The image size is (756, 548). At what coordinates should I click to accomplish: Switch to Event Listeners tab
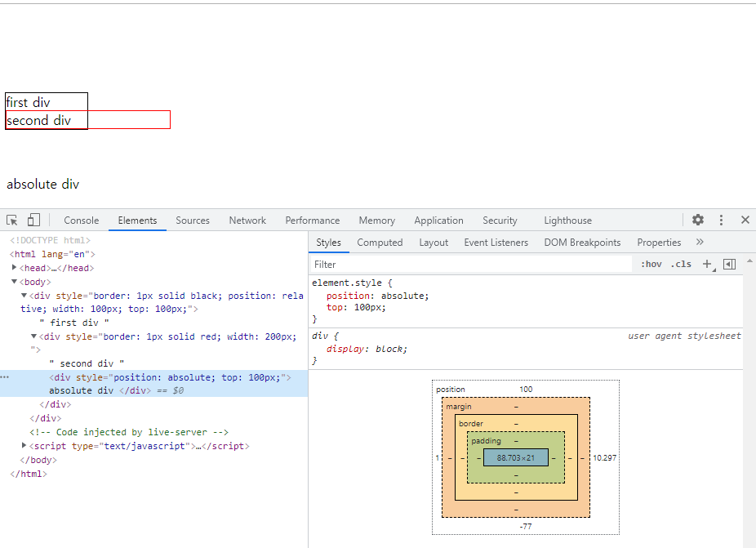click(x=496, y=243)
